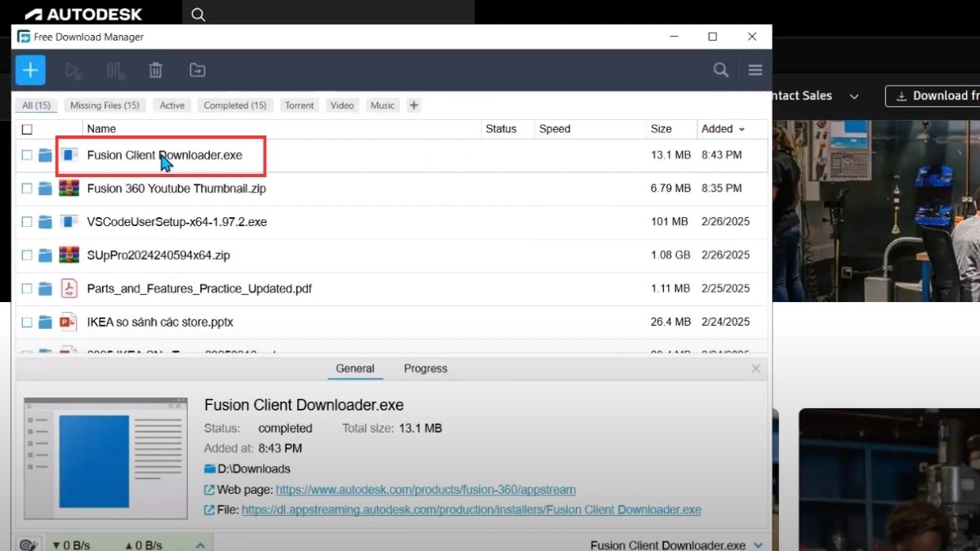980x551 pixels.
Task: Click the move-to-folder toolbar icon
Action: (198, 71)
